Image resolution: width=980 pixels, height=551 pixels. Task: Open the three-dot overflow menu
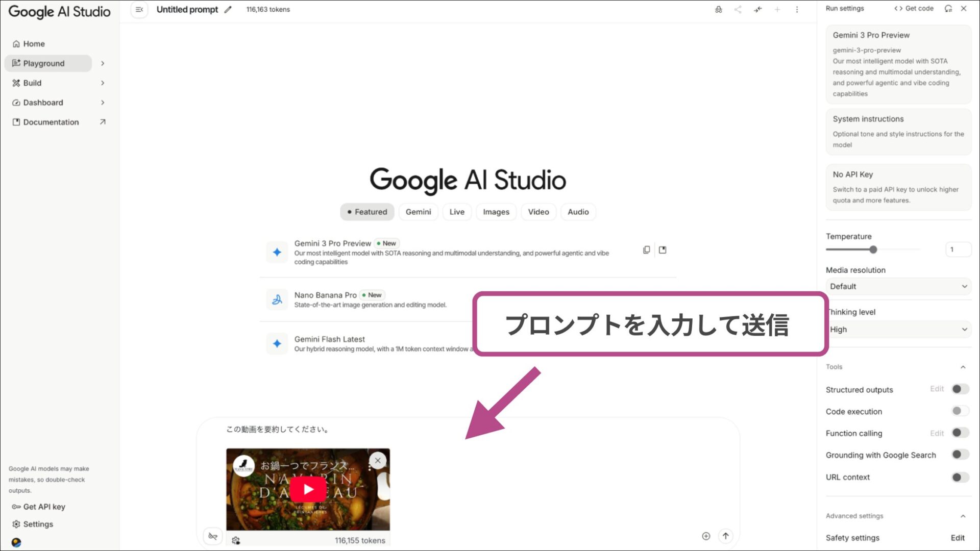(797, 9)
